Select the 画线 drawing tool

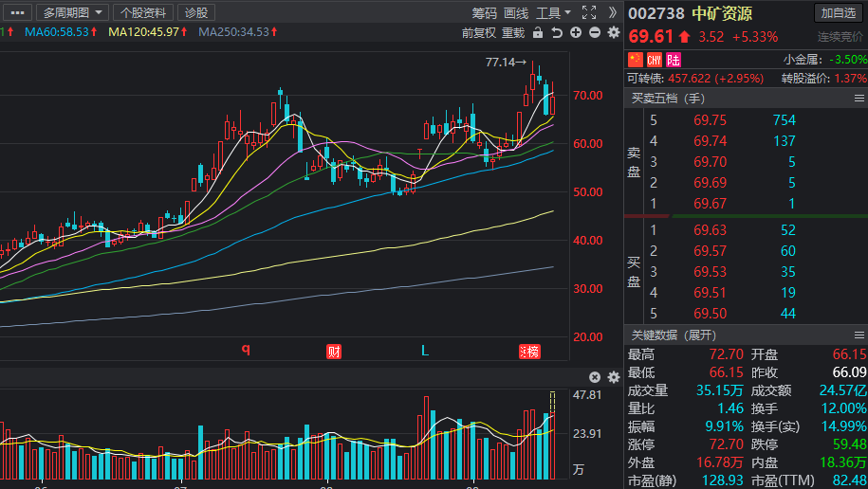coord(516,12)
